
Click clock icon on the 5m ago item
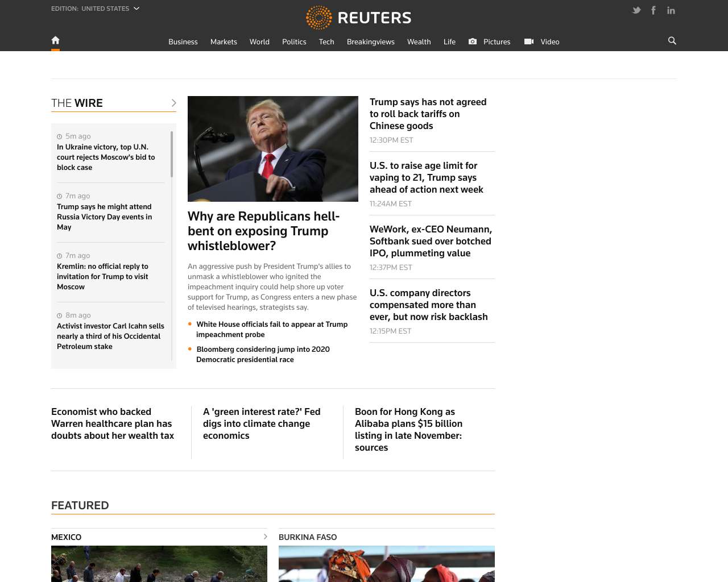pyautogui.click(x=60, y=136)
